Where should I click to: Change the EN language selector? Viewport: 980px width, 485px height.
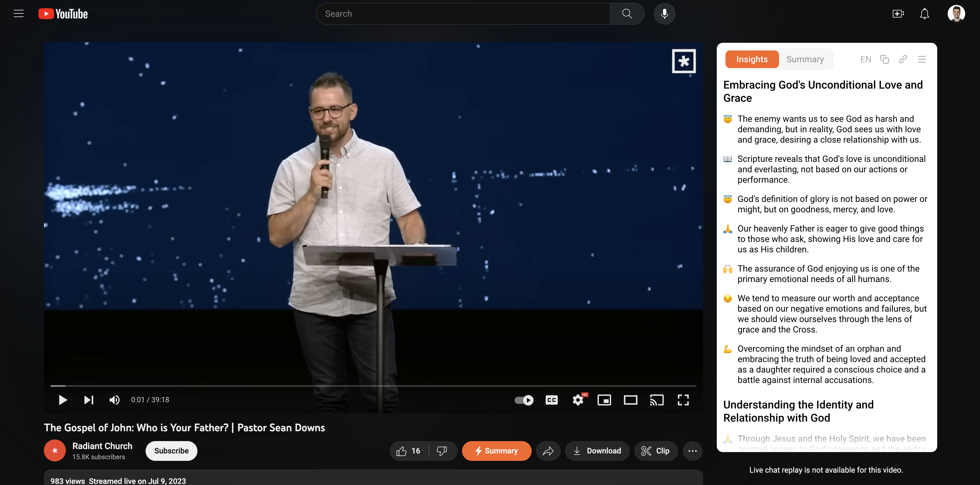coord(865,59)
